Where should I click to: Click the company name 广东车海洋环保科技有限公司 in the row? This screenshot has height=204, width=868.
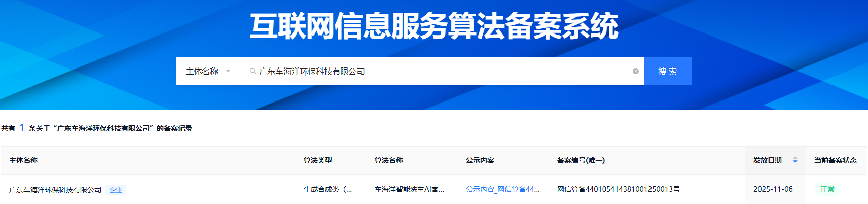(55, 190)
